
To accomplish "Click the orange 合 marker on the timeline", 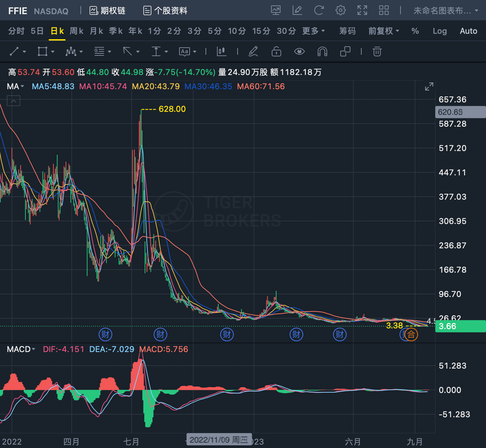I will pyautogui.click(x=411, y=335).
